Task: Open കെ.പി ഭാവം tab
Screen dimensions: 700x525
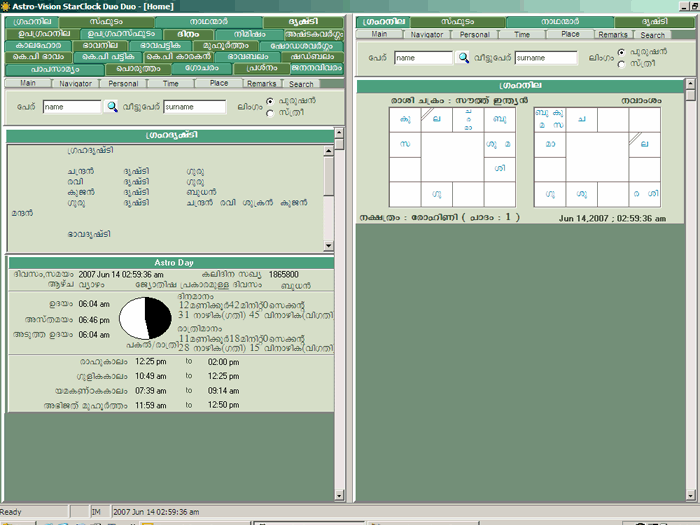Action: click(38, 57)
